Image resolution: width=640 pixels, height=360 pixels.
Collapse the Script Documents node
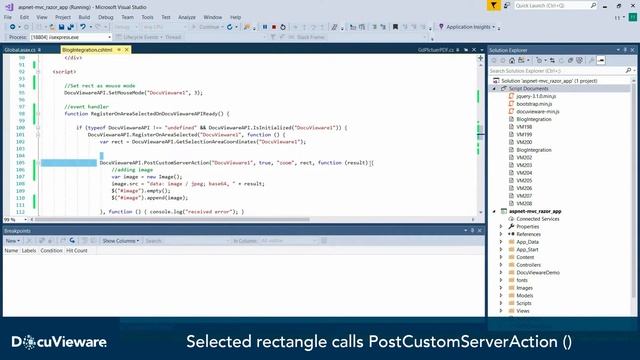pyautogui.click(x=494, y=89)
